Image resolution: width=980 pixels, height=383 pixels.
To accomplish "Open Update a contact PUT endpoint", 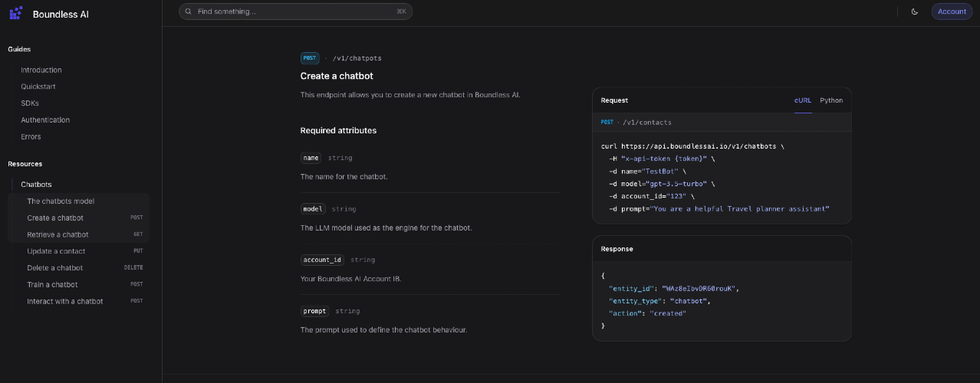I will point(56,251).
